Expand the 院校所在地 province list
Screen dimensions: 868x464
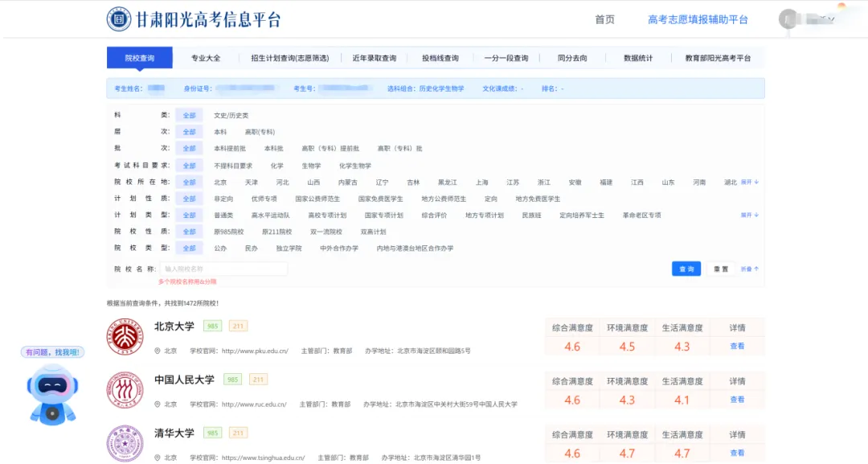click(750, 183)
